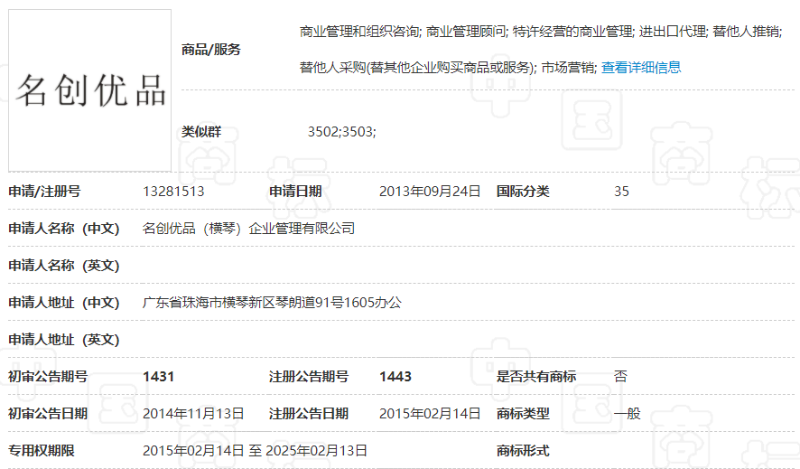Click the shared trademark value 否
The width and height of the screenshot is (800, 469).
tap(621, 376)
